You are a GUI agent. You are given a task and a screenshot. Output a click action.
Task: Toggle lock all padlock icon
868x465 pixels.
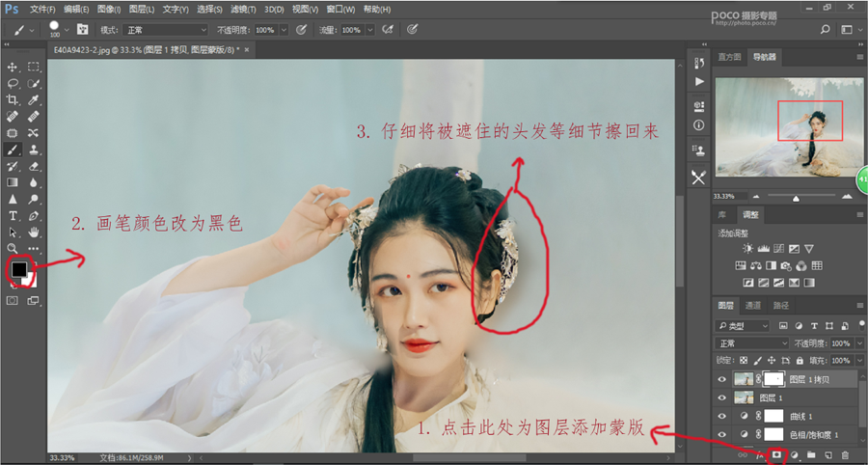tap(800, 361)
